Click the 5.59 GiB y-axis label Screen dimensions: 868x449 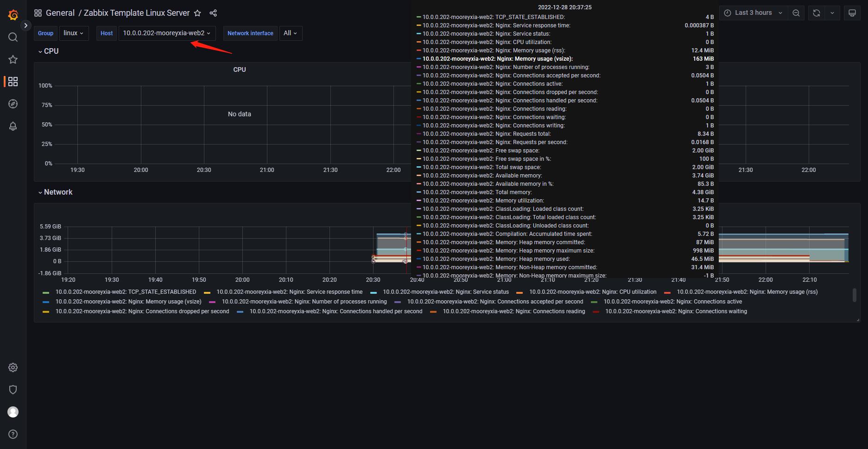[x=51, y=227]
